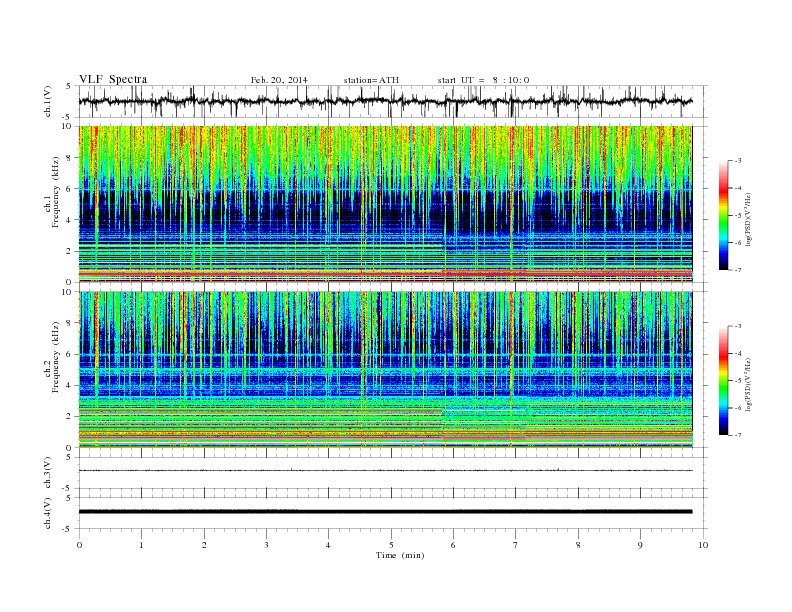This screenshot has width=792, height=612.
Task: Click the color scale bar beside ch.1 spectrogram
Action: pos(724,215)
